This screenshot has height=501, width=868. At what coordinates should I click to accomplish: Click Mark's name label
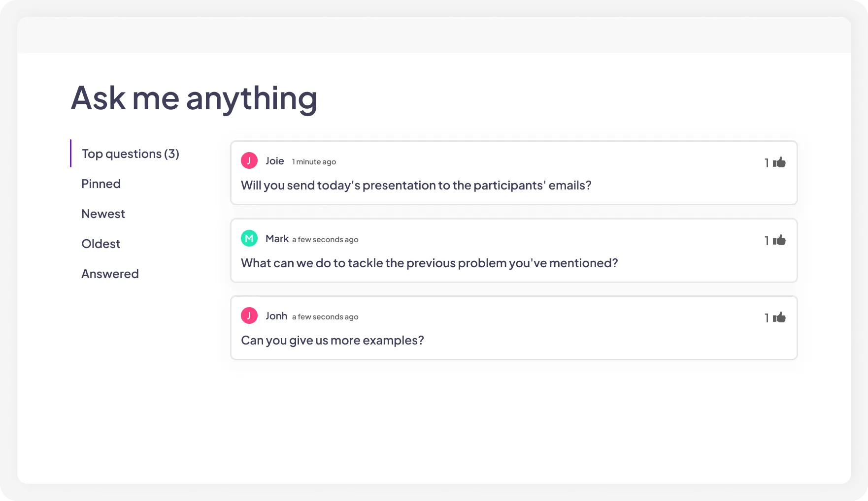coord(277,238)
